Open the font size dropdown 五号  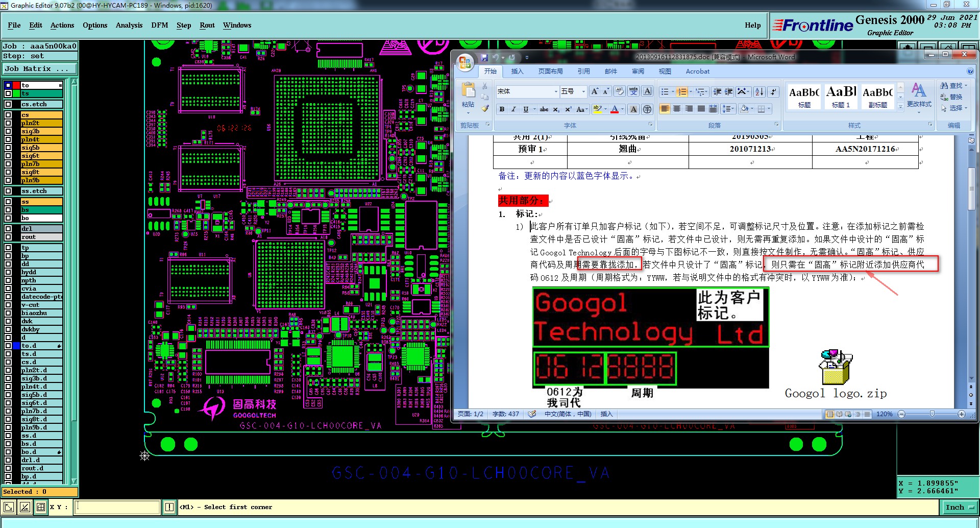point(583,91)
